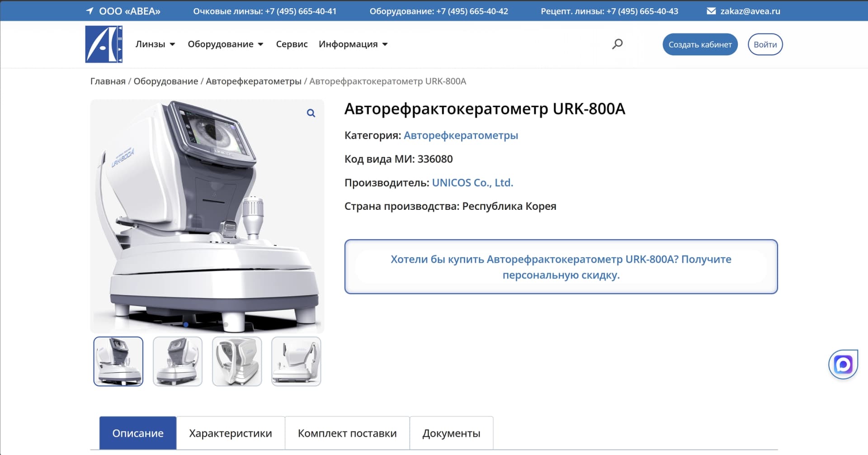Click the location arrow icon near ООО «АВЕА»

pyautogui.click(x=90, y=11)
